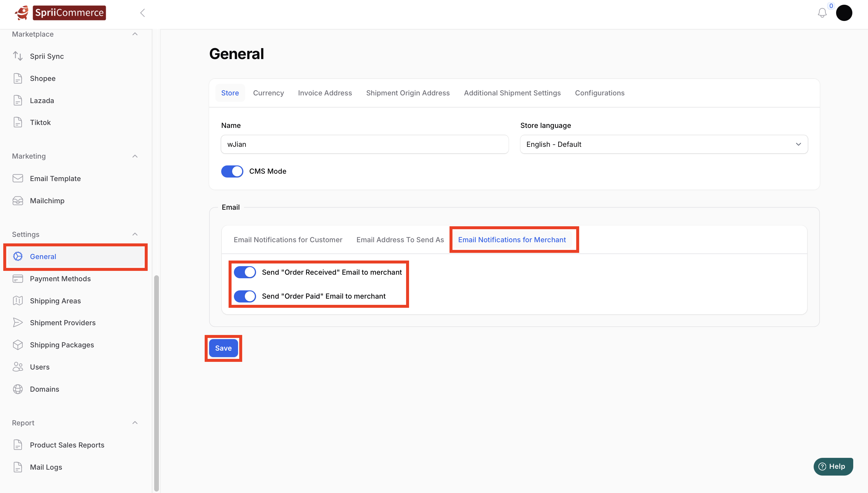The image size is (868, 493).
Task: Toggle "Order Paid" email to merchant
Action: [245, 296]
